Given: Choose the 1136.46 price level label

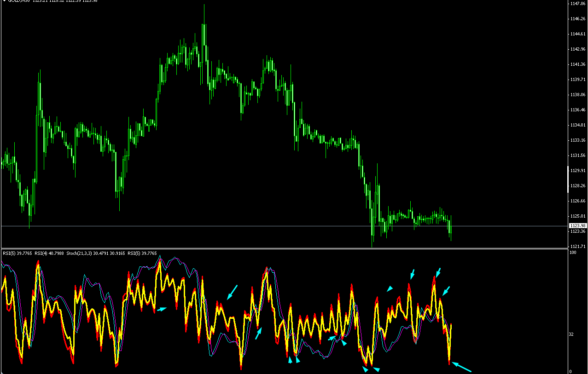Looking at the screenshot, I should (578, 110).
